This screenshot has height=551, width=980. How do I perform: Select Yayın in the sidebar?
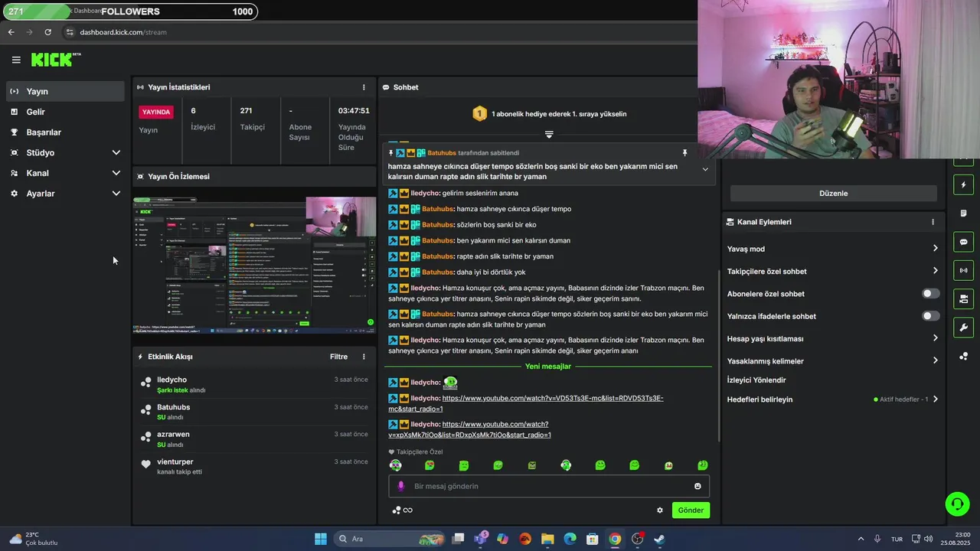pyautogui.click(x=65, y=91)
